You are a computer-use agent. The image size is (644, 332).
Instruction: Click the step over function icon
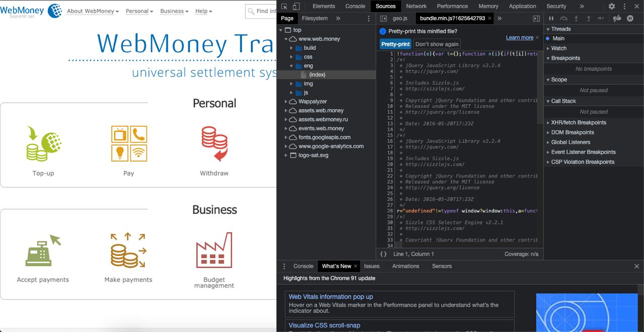[563, 18]
